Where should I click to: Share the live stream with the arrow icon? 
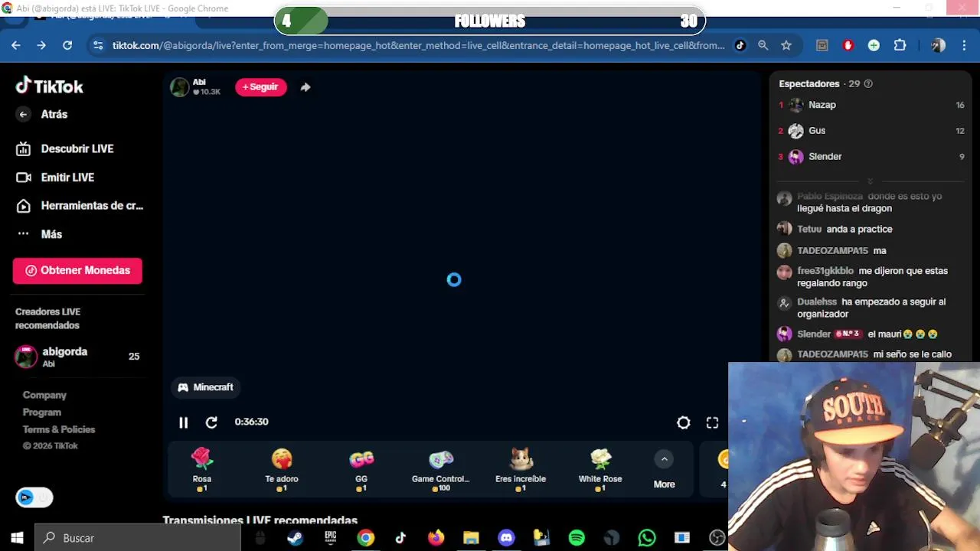[x=305, y=87]
